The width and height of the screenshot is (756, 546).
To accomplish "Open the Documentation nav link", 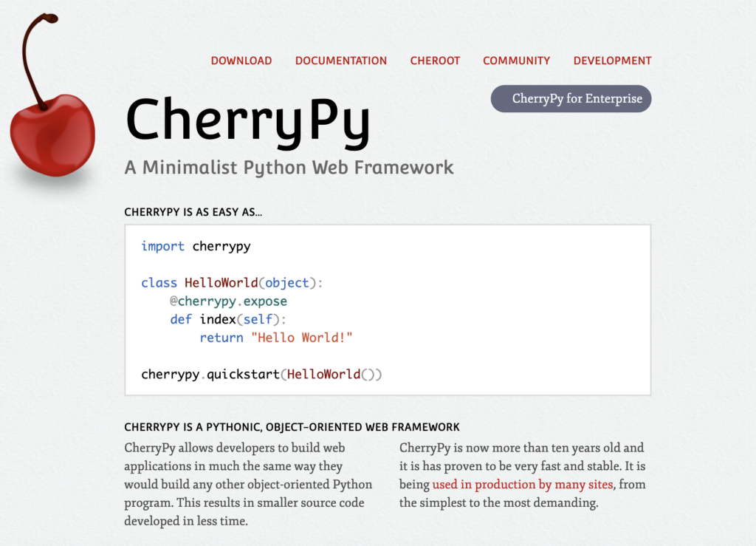I will pos(341,61).
